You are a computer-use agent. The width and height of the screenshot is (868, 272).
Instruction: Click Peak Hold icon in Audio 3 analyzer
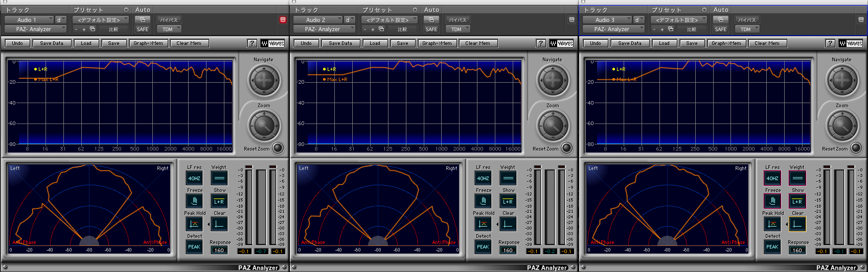click(x=772, y=224)
